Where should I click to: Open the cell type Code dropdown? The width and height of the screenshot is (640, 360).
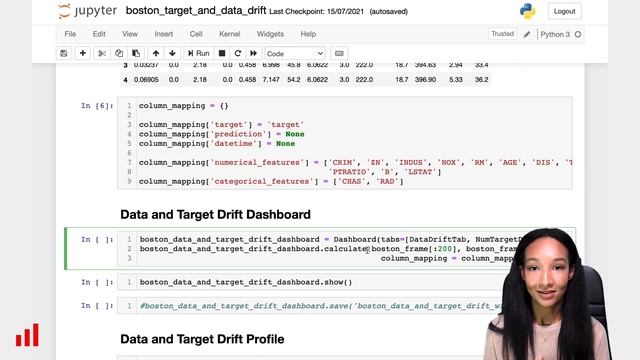click(295, 53)
